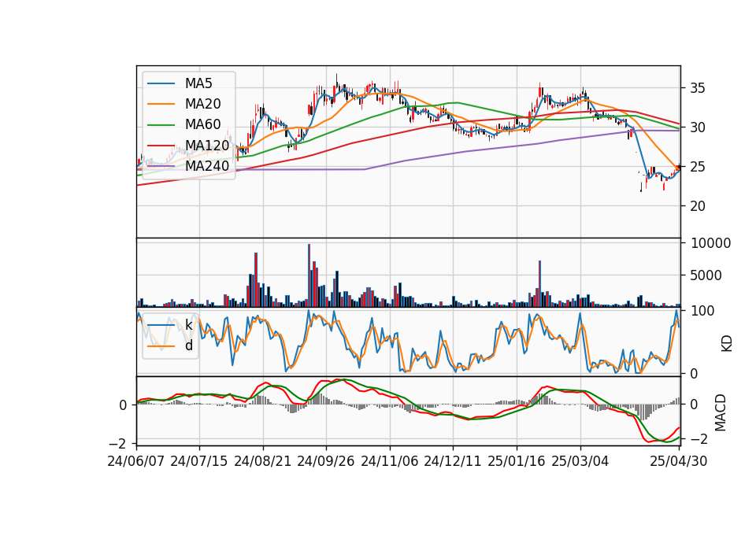Click the price axis value 30
Viewport: 756px width, 543px height.
coord(698,127)
